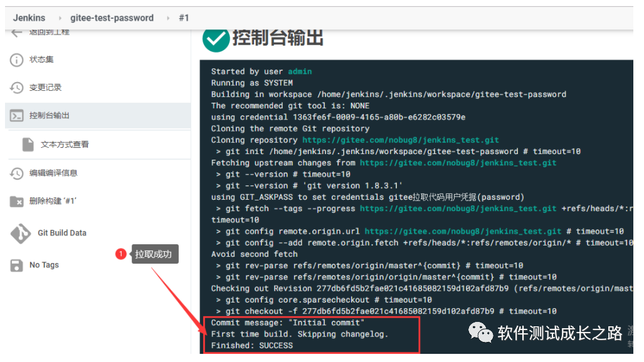Click the 'using credential 1363fe6f' console line
The image size is (644, 362).
pyautogui.click(x=338, y=117)
